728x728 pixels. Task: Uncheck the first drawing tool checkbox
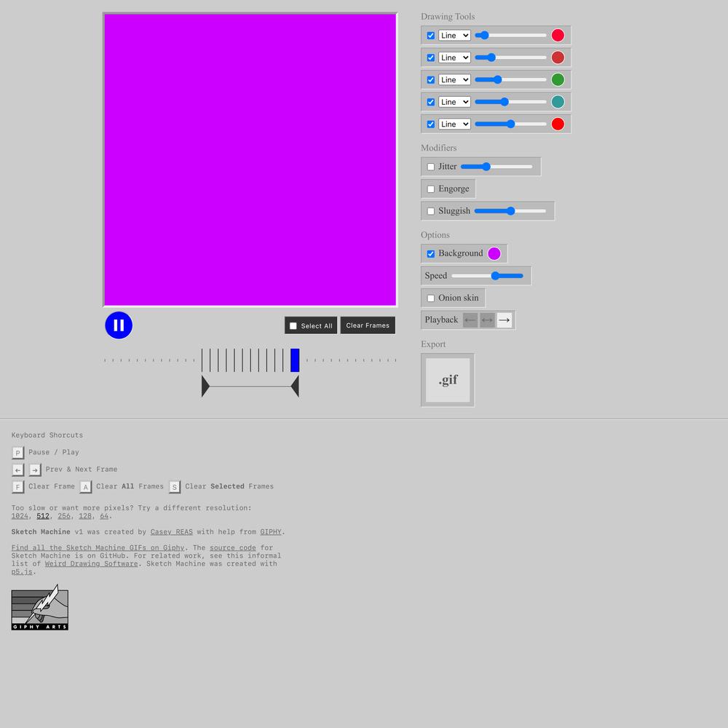[431, 35]
